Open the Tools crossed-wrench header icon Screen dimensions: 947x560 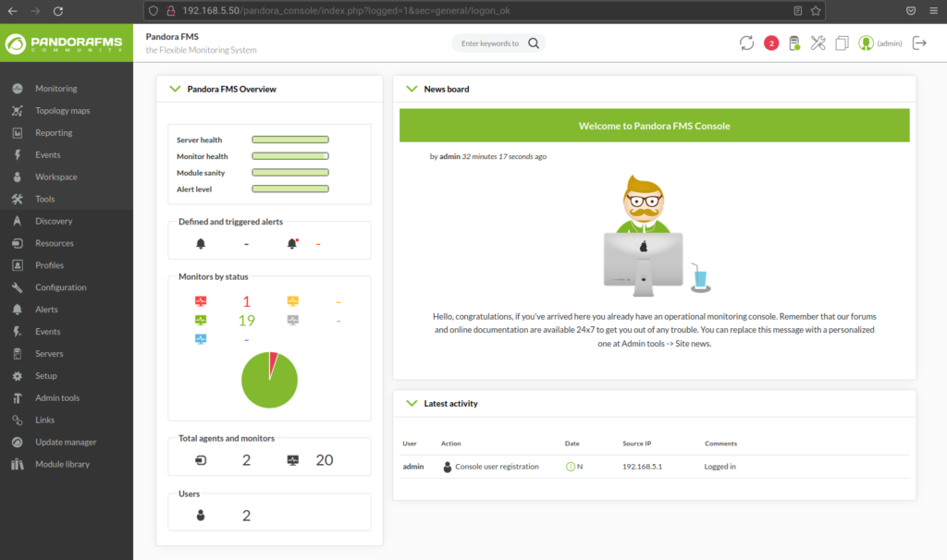[818, 43]
